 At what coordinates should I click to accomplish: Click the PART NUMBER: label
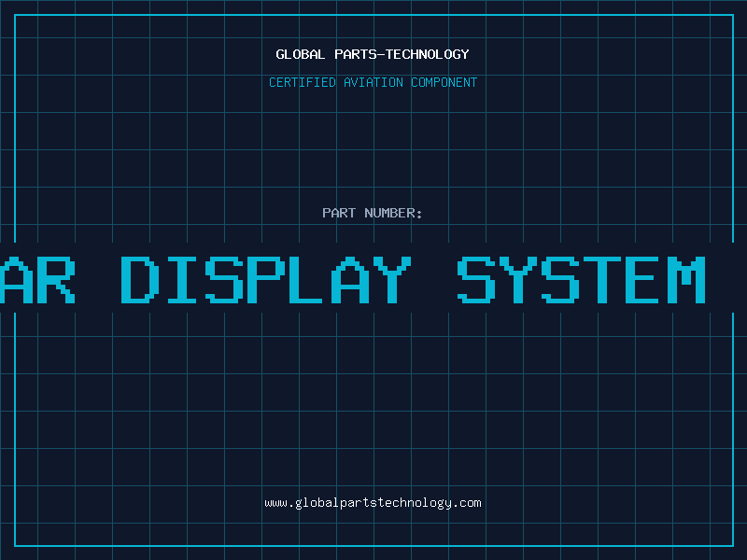pos(373,213)
